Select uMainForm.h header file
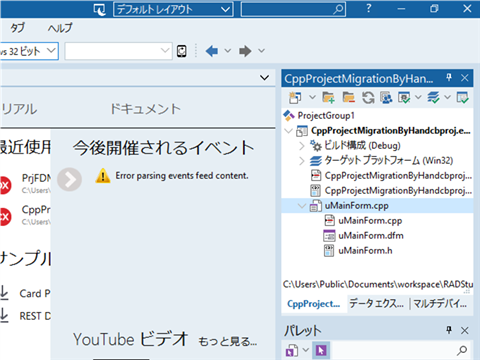Image resolution: width=480 pixels, height=360 pixels. (365, 251)
